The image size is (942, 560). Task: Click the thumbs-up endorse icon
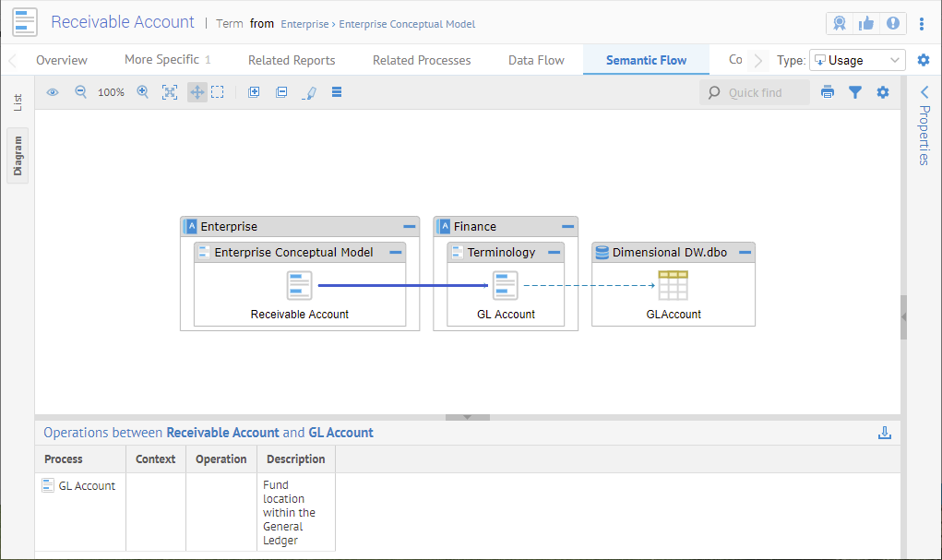coord(865,24)
